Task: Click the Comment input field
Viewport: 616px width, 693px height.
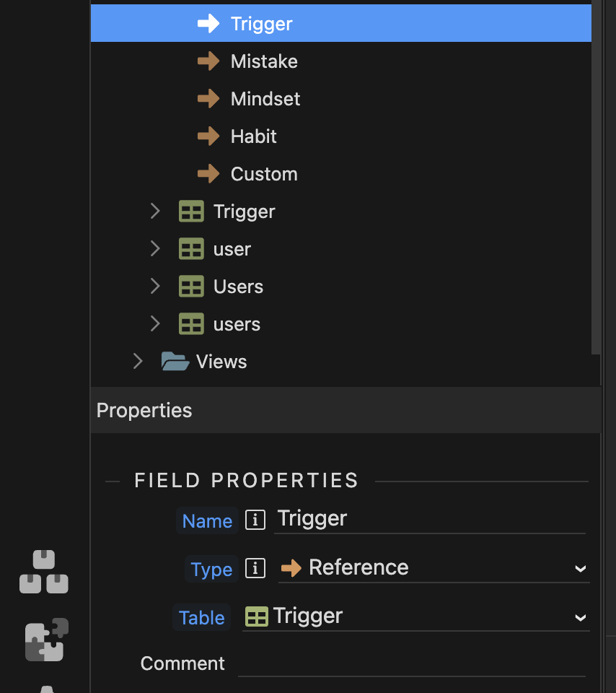Action: pos(411,663)
